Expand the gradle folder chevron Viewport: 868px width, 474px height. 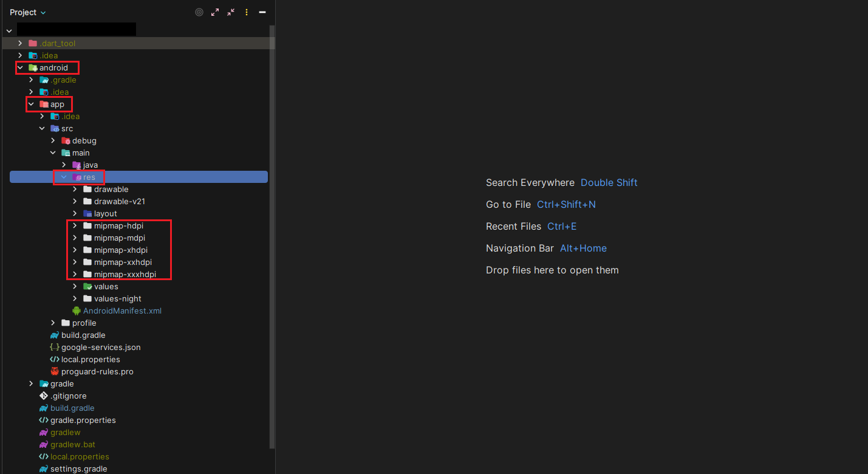(x=31, y=383)
